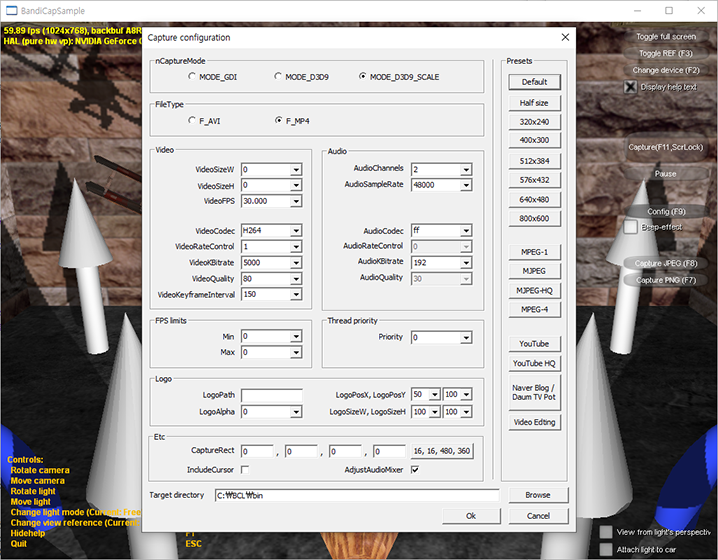
Task: Choose F_AVI file type
Action: click(x=192, y=120)
